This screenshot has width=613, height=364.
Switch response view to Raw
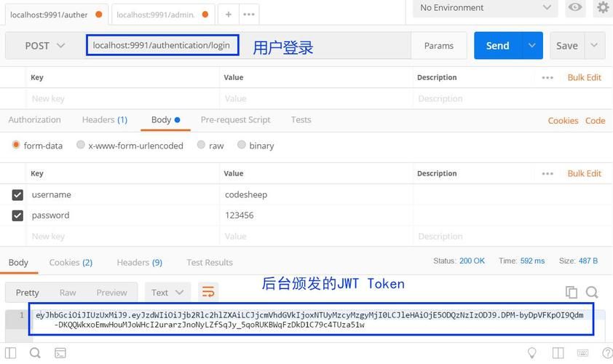pos(68,293)
